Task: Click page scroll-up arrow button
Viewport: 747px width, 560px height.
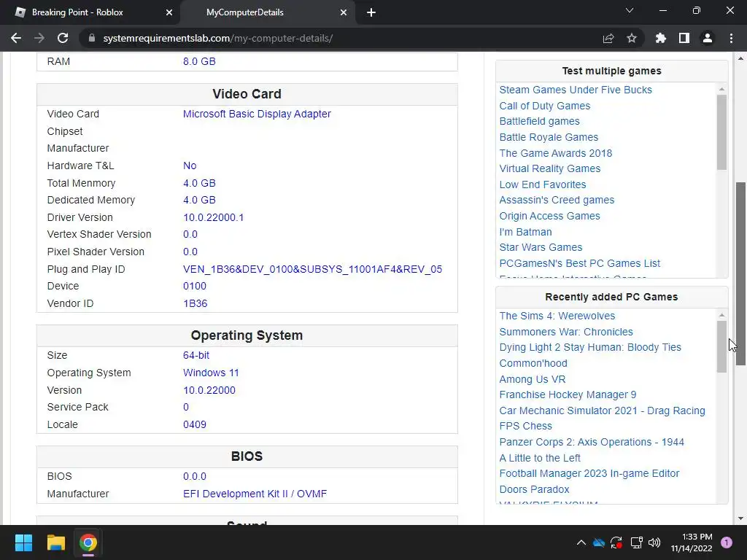Action: pos(740,58)
